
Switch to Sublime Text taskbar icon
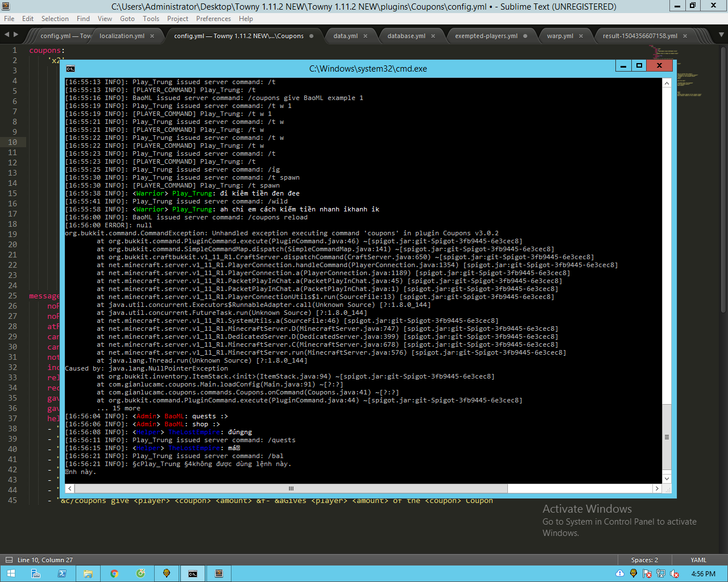pos(219,573)
